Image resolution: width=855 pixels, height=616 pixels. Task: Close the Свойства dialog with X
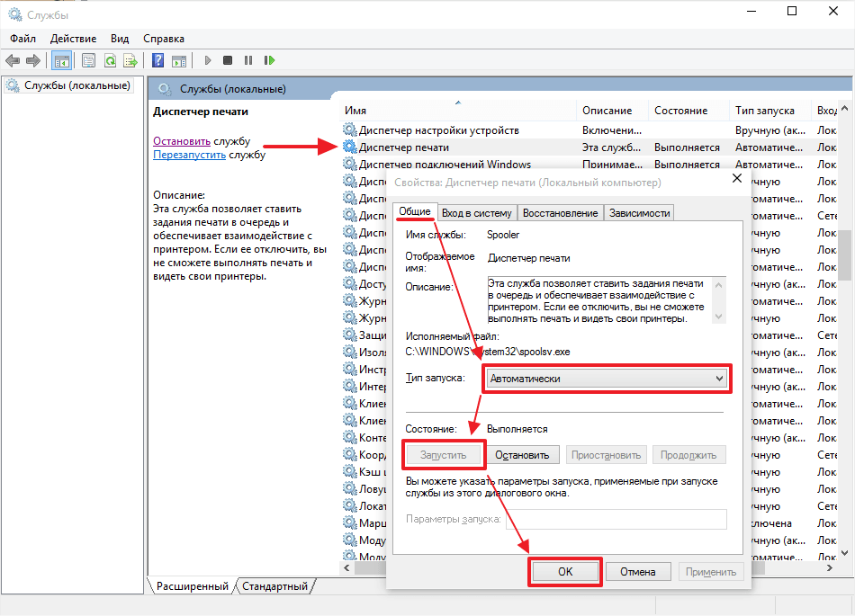point(737,178)
